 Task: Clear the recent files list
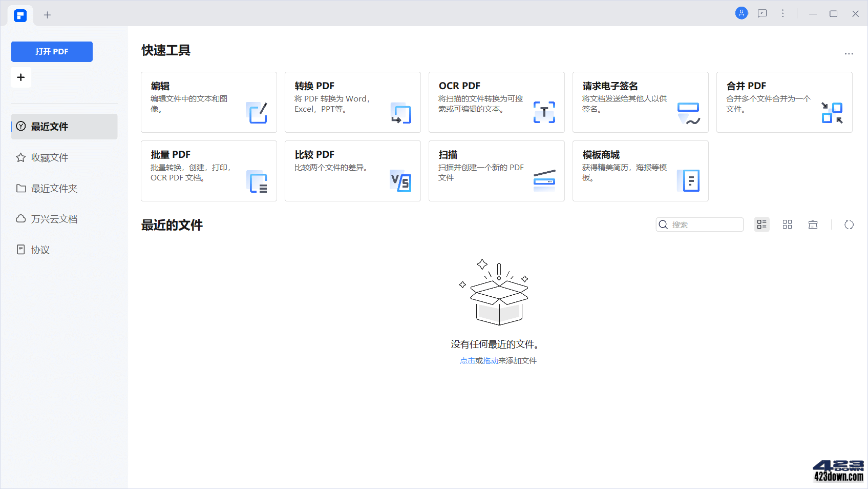click(x=813, y=225)
